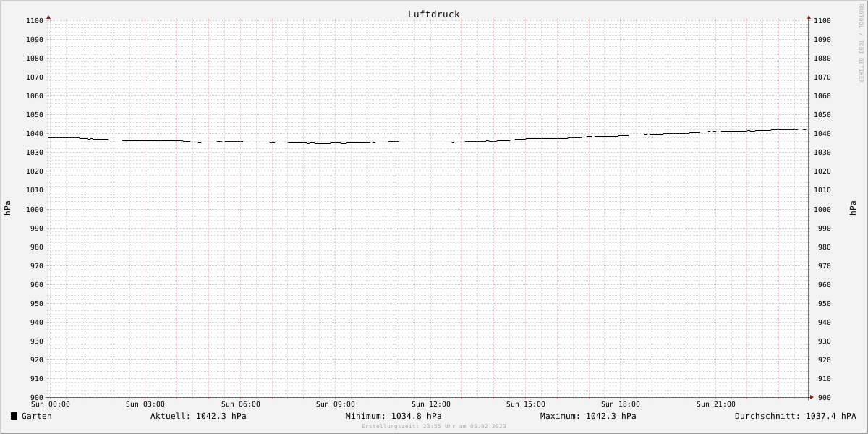Image resolution: width=868 pixels, height=434 pixels.
Task: Select the 'Maximum: 1042.3 hPa' value
Action: (x=588, y=416)
